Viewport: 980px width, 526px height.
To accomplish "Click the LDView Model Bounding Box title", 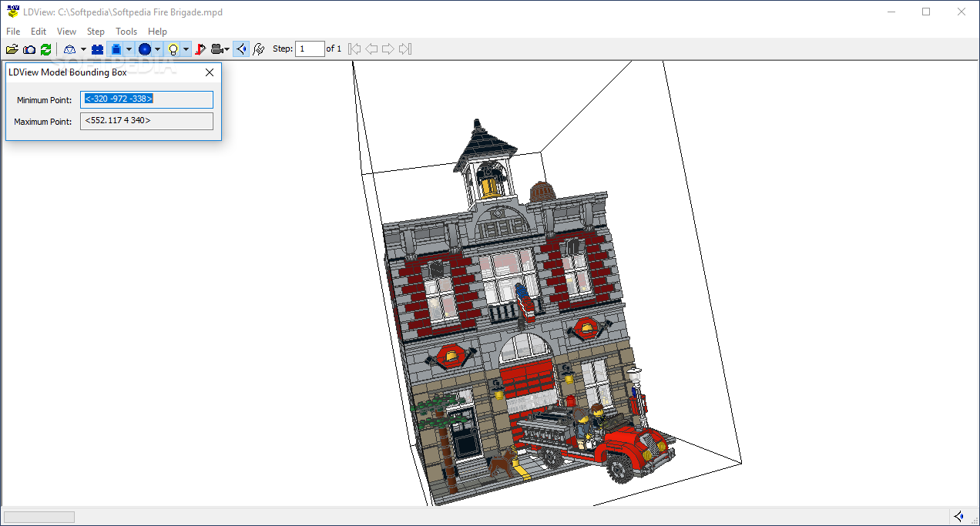I will 67,72.
